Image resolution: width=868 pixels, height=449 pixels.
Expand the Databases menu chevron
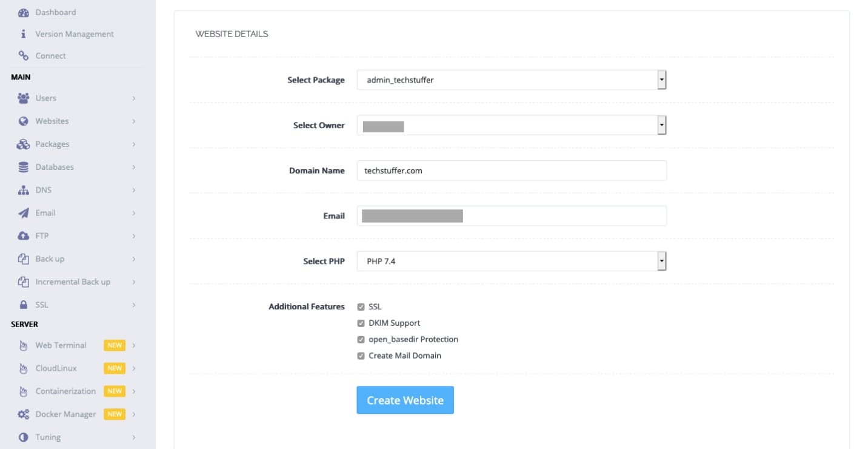pos(133,167)
